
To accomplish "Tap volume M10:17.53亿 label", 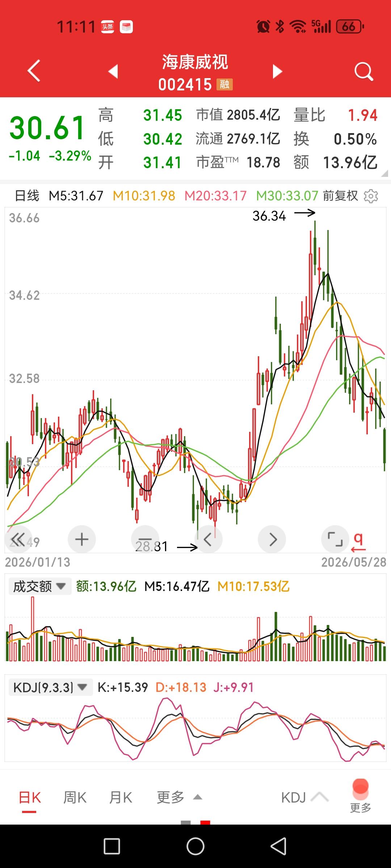I will (253, 586).
